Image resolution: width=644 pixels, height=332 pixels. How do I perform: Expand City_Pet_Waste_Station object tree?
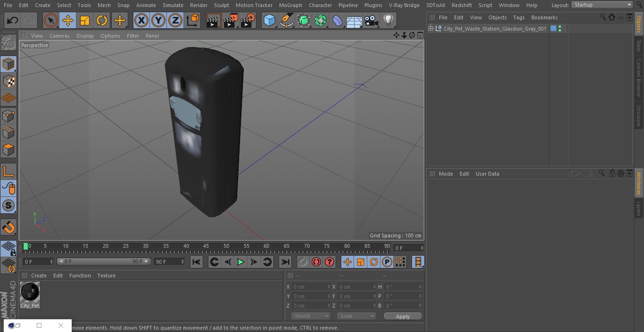click(430, 29)
